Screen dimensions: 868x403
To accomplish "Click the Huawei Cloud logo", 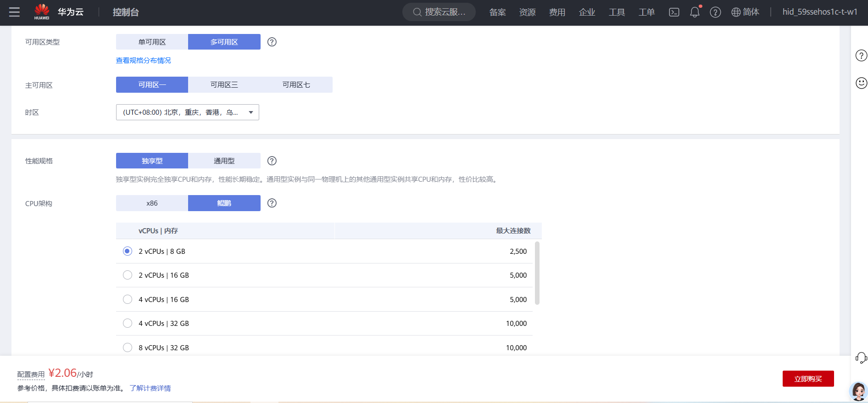I will pyautogui.click(x=42, y=12).
